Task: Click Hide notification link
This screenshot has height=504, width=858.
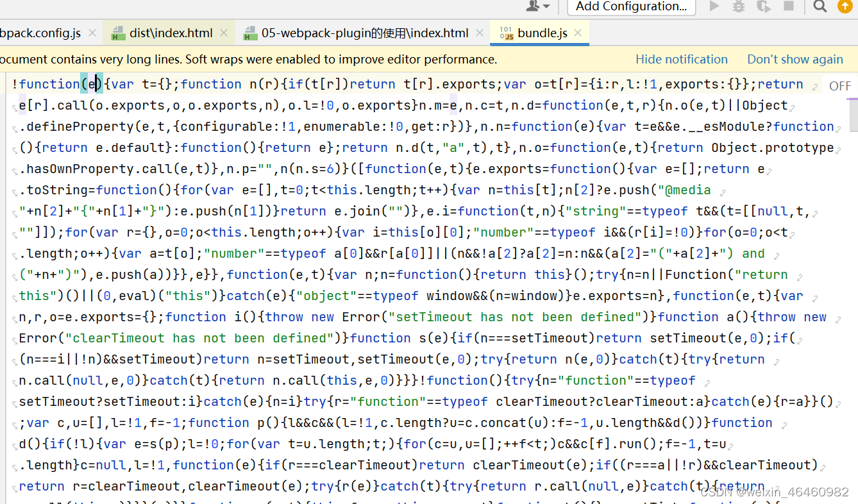Action: coord(682,60)
